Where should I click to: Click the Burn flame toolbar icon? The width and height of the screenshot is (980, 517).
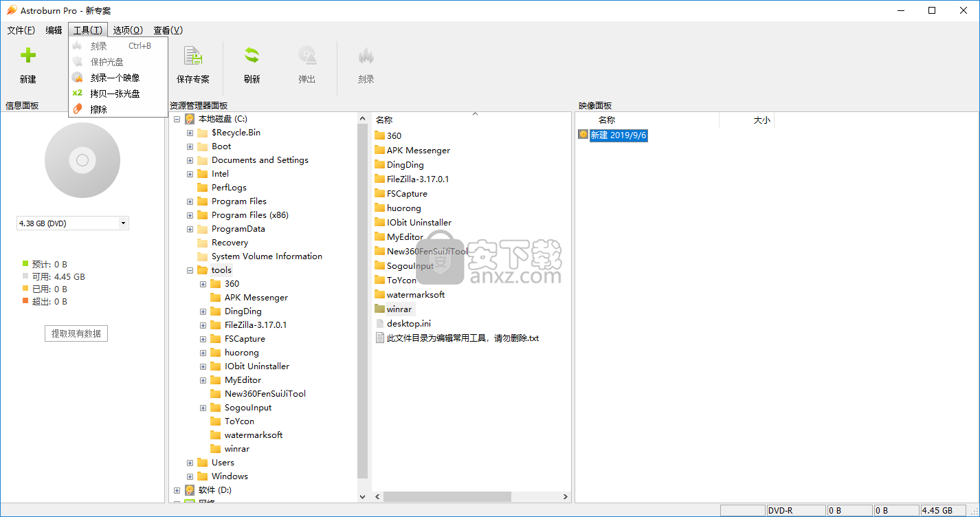point(366,56)
